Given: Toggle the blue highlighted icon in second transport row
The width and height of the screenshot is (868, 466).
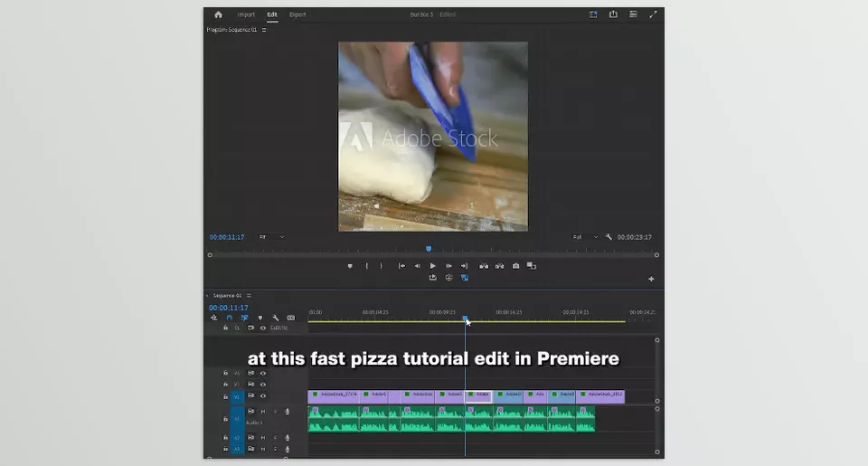Looking at the screenshot, I should tap(465, 278).
